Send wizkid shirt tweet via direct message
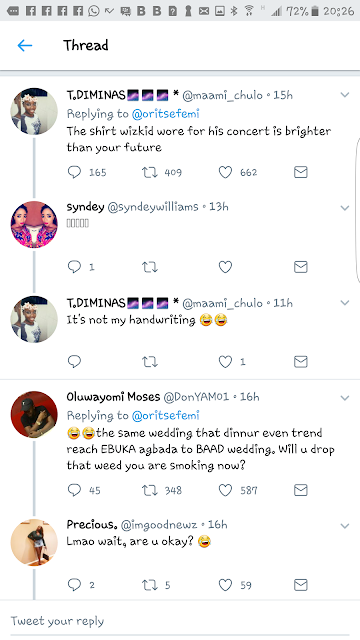 point(300,172)
